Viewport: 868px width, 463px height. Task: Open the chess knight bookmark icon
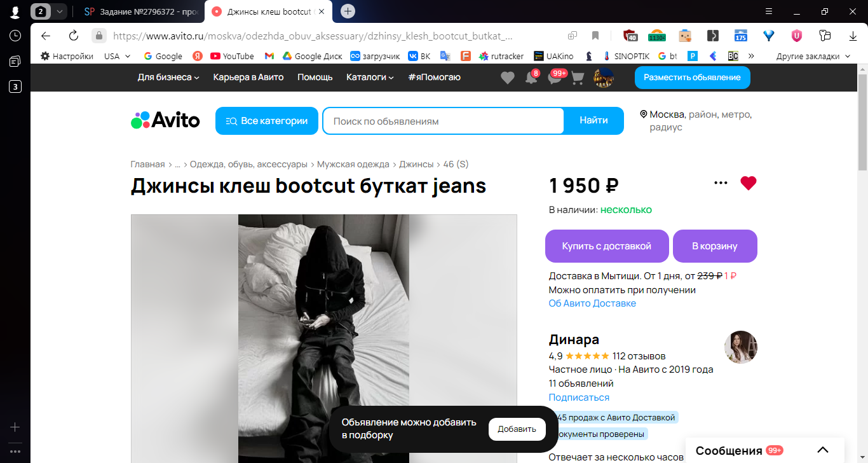coord(589,56)
